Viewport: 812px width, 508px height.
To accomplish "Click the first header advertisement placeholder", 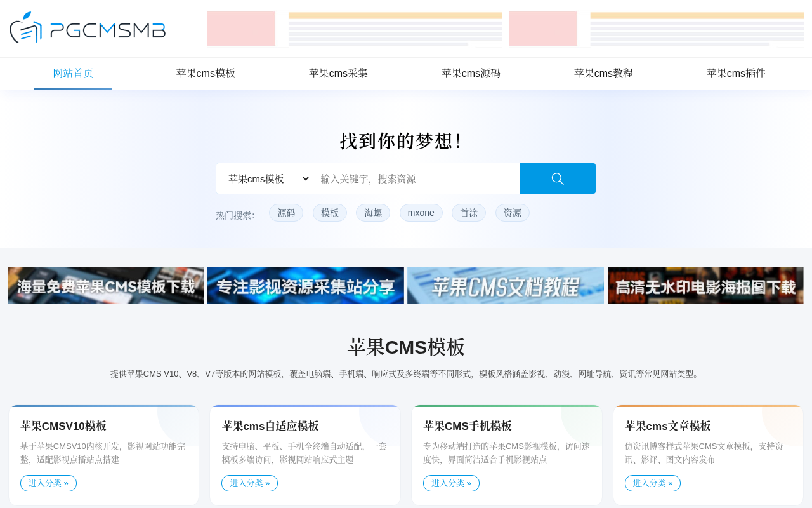I will coord(355,29).
